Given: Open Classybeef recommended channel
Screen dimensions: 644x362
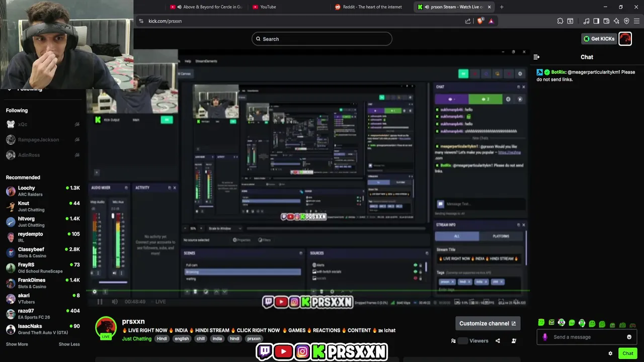Looking at the screenshot, I should click(43, 252).
